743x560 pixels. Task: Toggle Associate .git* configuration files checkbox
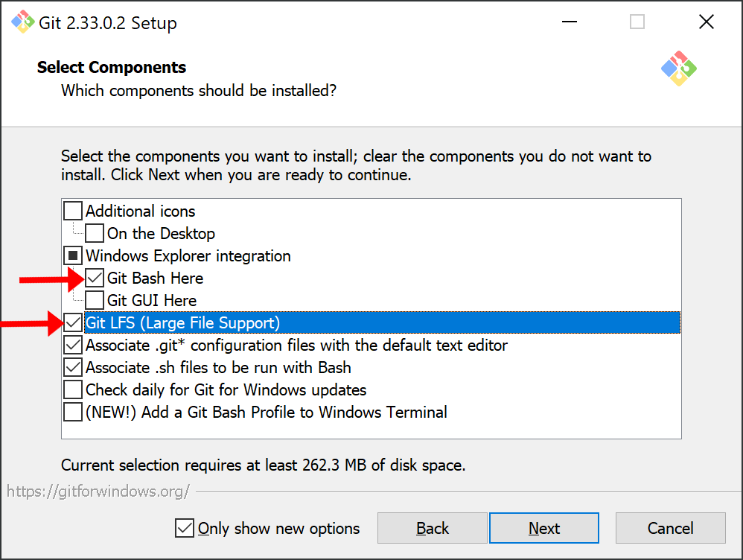coord(73,345)
